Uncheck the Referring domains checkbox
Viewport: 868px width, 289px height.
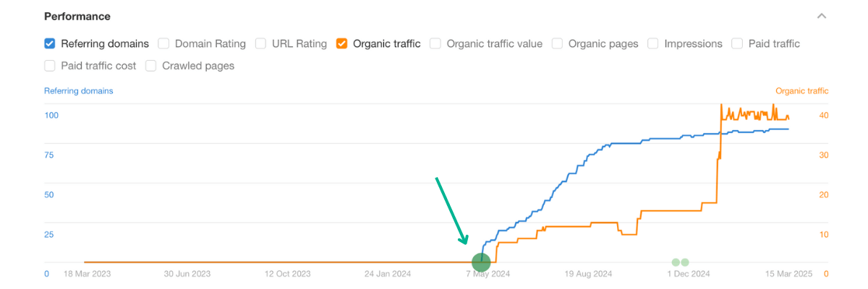pos(50,43)
